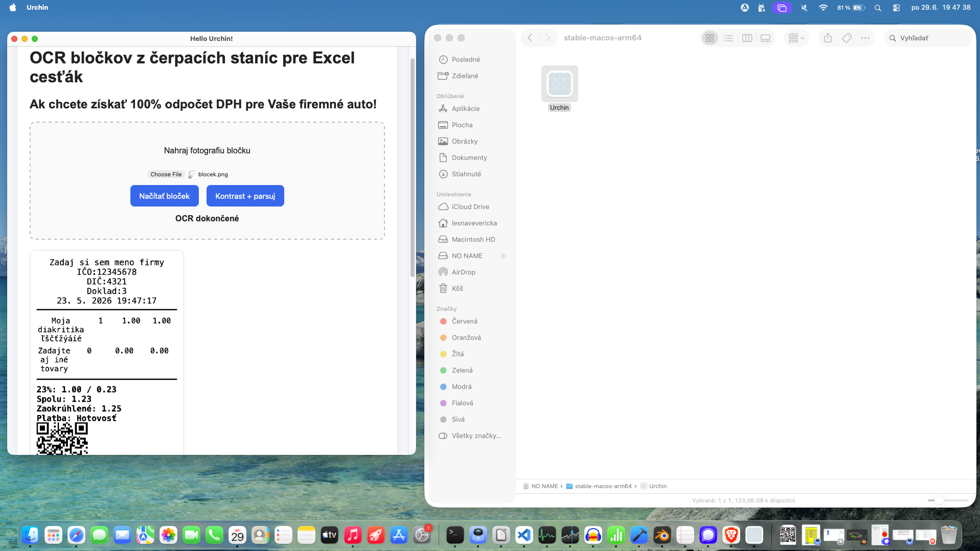Click the Finder tags icon
Image resolution: width=980 pixels, height=551 pixels.
coord(847,38)
